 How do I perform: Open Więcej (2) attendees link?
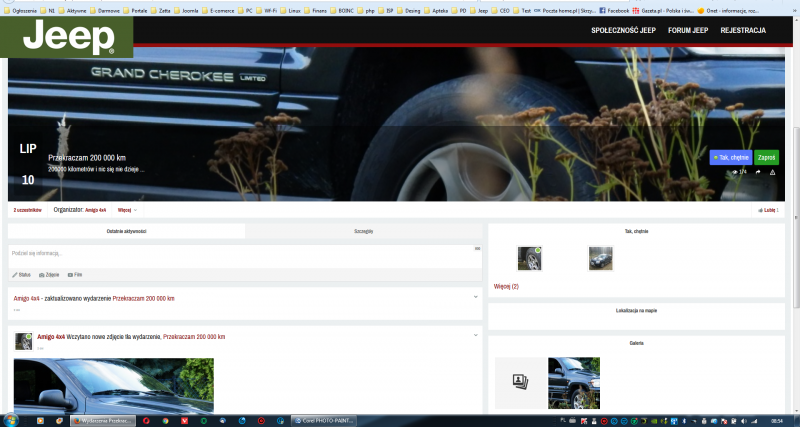point(506,287)
